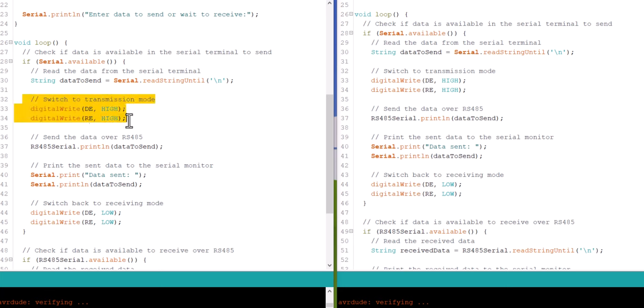
Task: Collapse the RS485Serial.available() fold at line 49
Action: [10, 260]
